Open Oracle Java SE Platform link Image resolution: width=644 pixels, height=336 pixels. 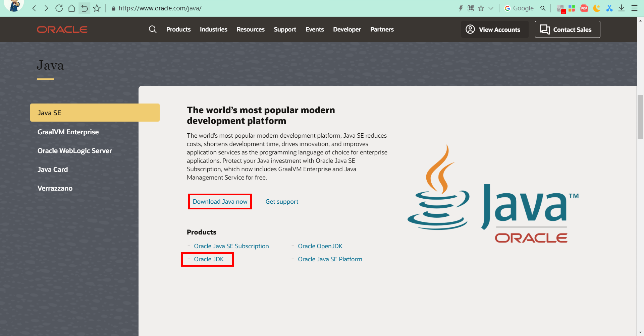click(330, 259)
